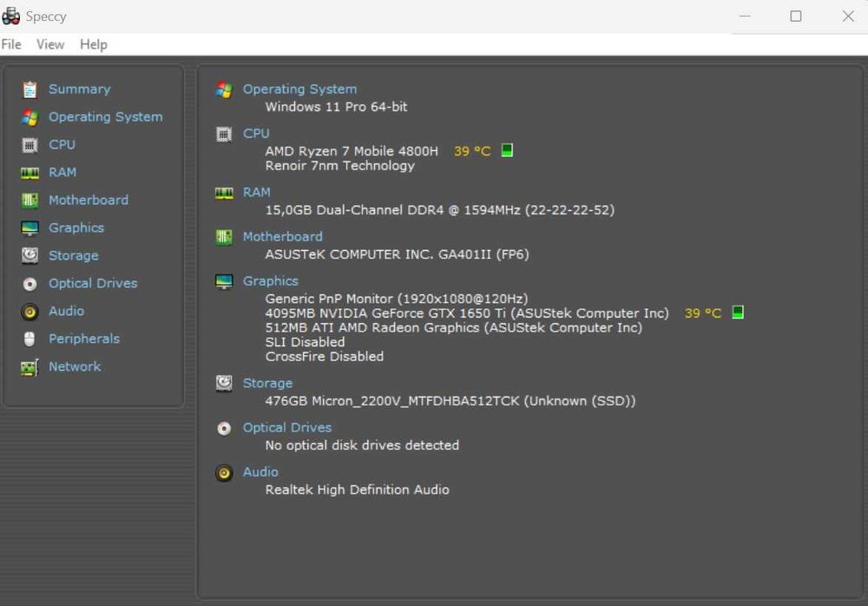Select Network in the sidebar

pos(75,366)
